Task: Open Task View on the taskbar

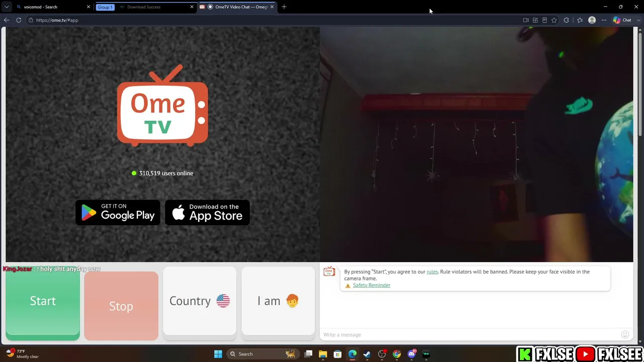Action: coord(308,354)
